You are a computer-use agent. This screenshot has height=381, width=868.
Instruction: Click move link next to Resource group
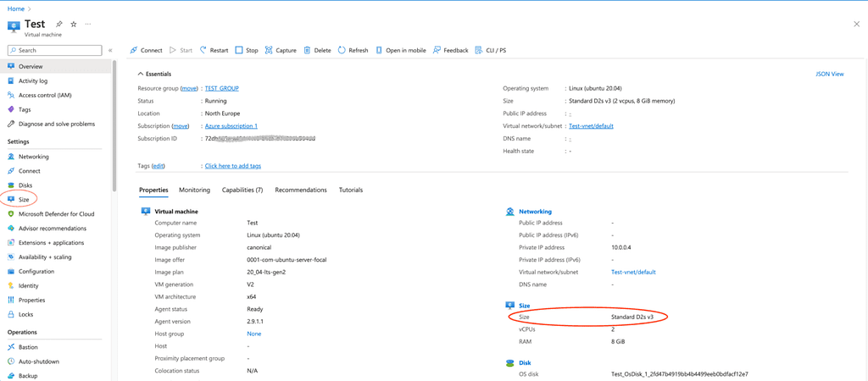click(190, 88)
